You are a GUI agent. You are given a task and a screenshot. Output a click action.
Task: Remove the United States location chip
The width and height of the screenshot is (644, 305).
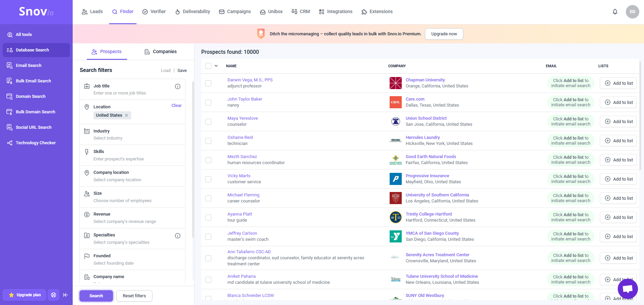coord(127,115)
